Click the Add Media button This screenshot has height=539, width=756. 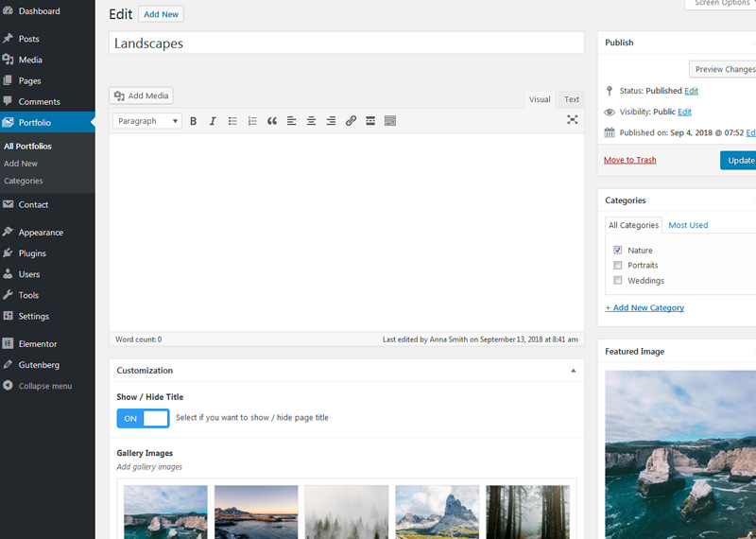pos(142,96)
